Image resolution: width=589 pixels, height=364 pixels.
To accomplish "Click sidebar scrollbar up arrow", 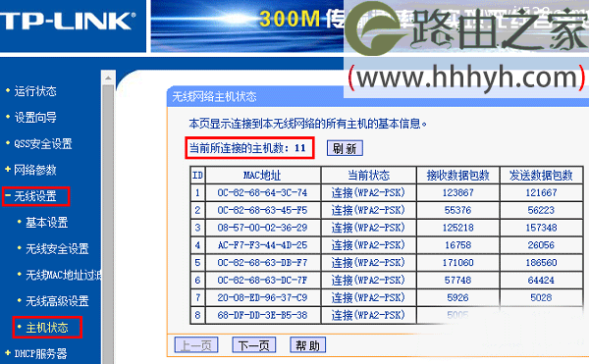I will [x=108, y=78].
